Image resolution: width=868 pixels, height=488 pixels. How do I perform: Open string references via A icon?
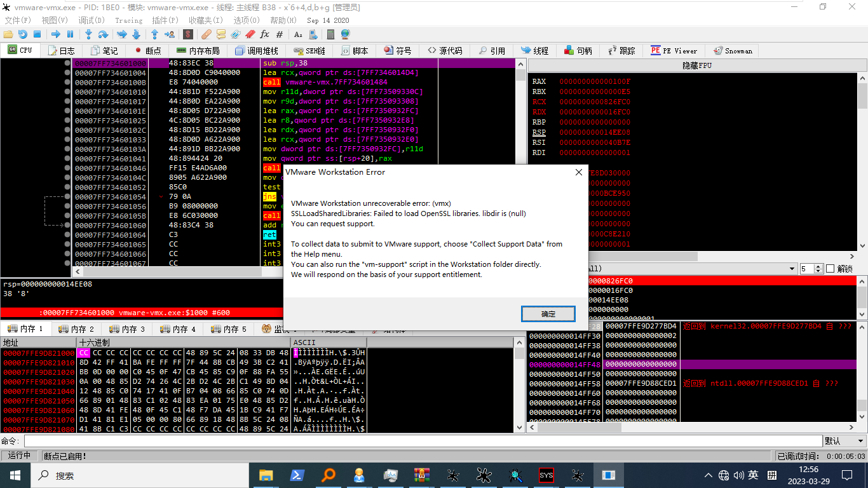(297, 34)
